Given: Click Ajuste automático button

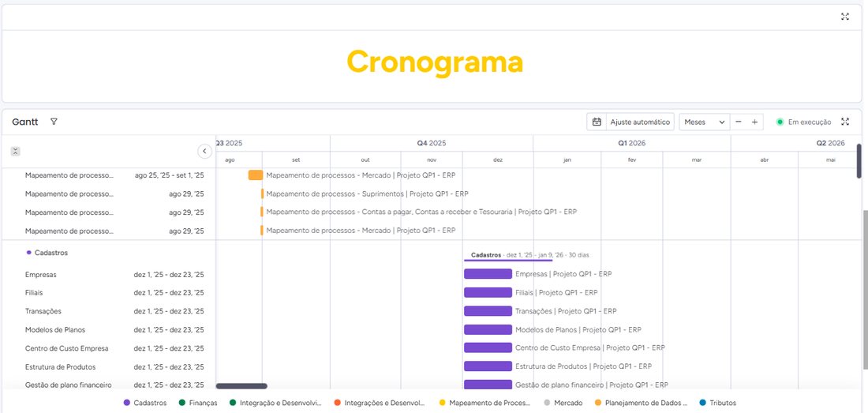Looking at the screenshot, I should (x=640, y=122).
